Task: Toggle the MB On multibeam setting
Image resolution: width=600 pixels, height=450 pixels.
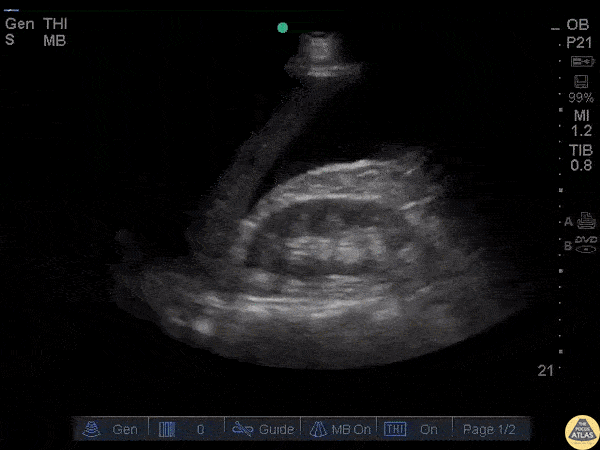Action: point(339,429)
